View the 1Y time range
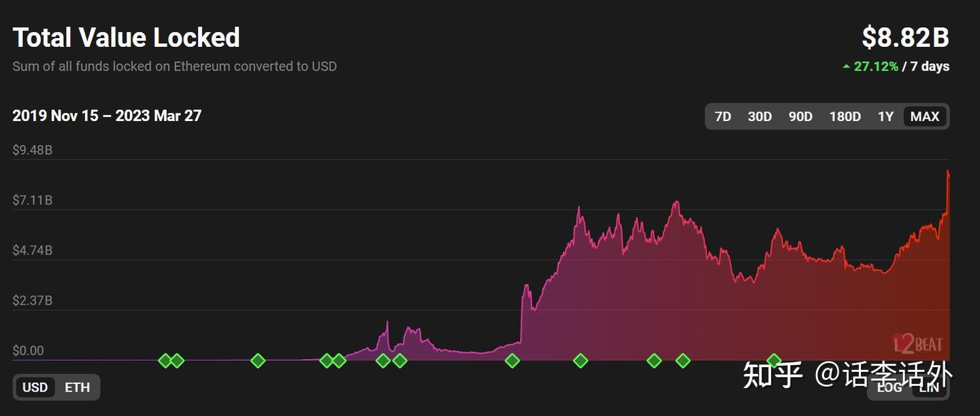Image resolution: width=980 pixels, height=416 pixels. [x=885, y=116]
